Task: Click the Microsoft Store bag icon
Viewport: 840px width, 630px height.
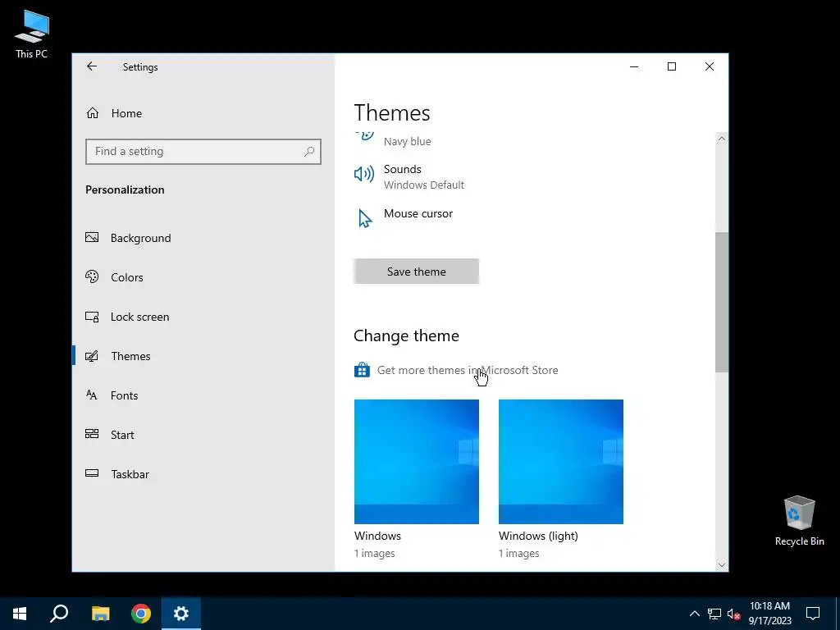Action: coord(362,370)
